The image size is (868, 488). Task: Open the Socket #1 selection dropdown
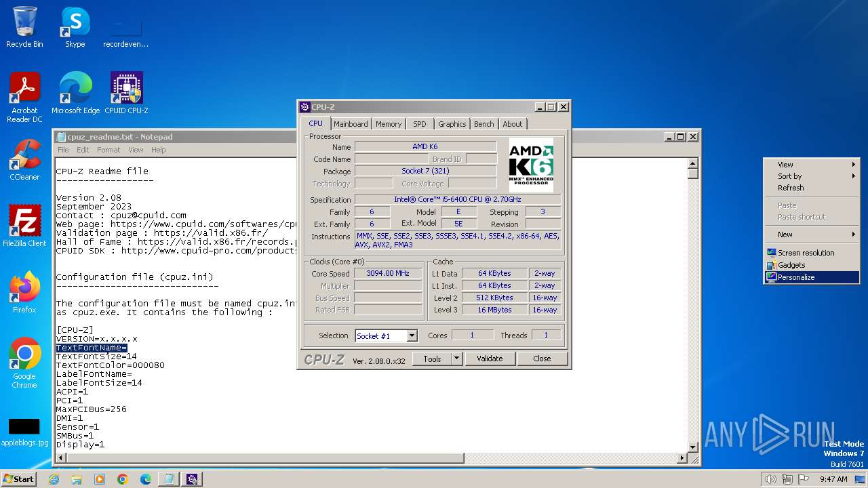412,335
